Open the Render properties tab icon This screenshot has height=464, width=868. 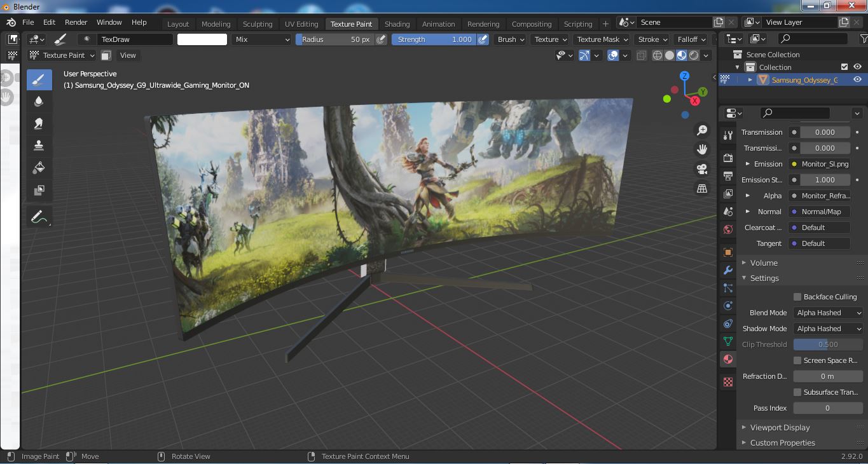click(x=728, y=158)
